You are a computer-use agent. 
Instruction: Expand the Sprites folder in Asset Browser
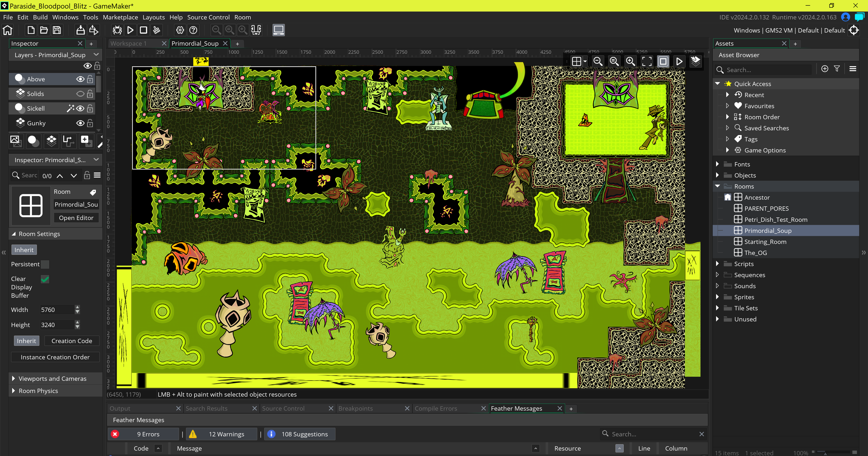pyautogui.click(x=717, y=297)
